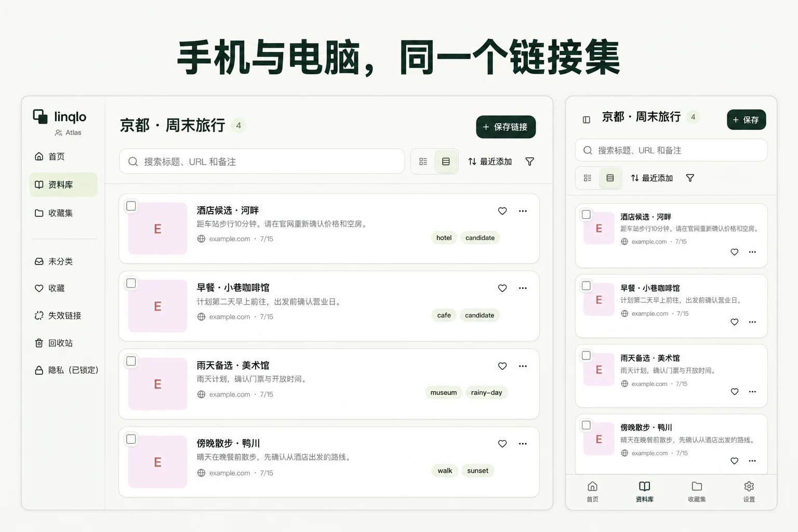Toggle the mobile sidebar panel icon
Viewport: 798px width, 532px height.
click(587, 120)
